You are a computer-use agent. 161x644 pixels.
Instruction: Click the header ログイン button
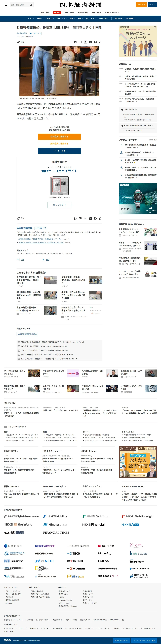[152, 5]
